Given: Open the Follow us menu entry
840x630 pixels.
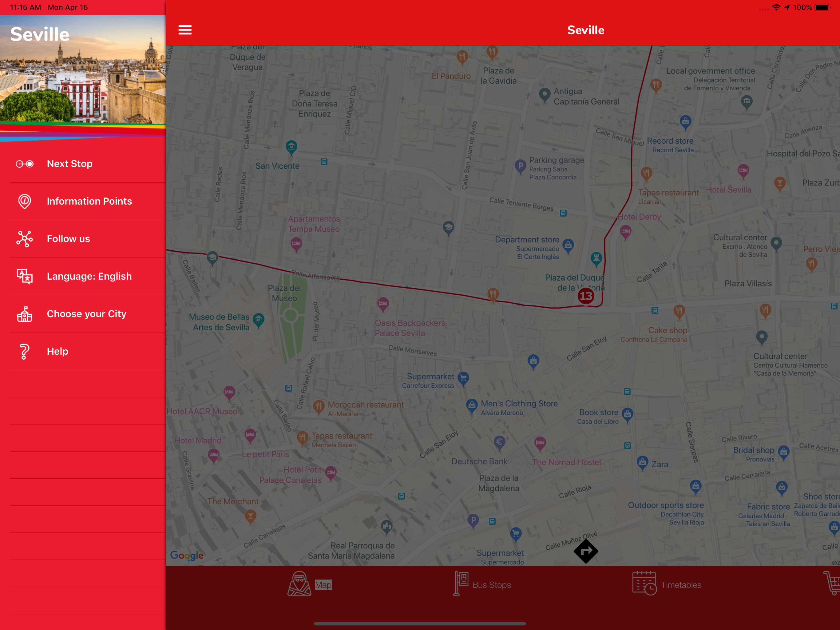Looking at the screenshot, I should pyautogui.click(x=68, y=239).
